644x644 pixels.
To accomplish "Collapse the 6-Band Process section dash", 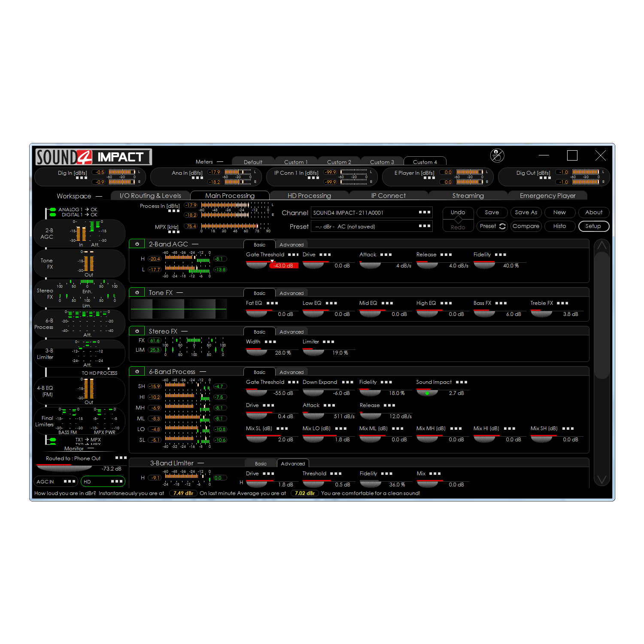I will coord(203,371).
